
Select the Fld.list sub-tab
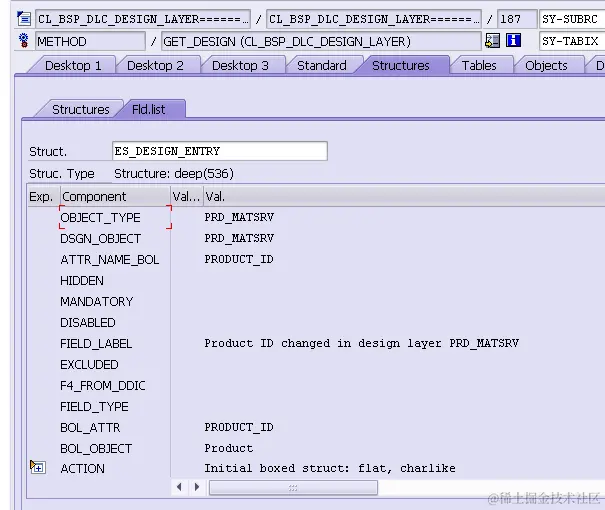pyautogui.click(x=149, y=110)
